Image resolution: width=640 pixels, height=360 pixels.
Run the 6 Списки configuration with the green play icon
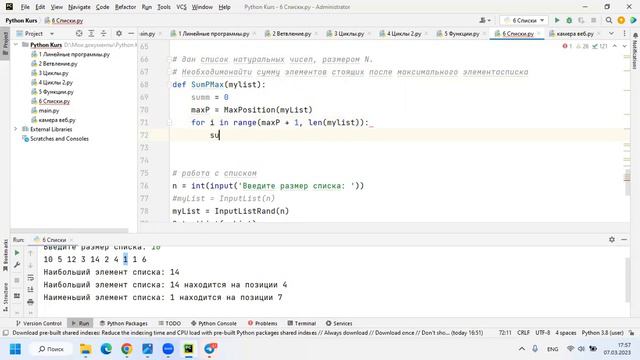pyautogui.click(x=557, y=20)
